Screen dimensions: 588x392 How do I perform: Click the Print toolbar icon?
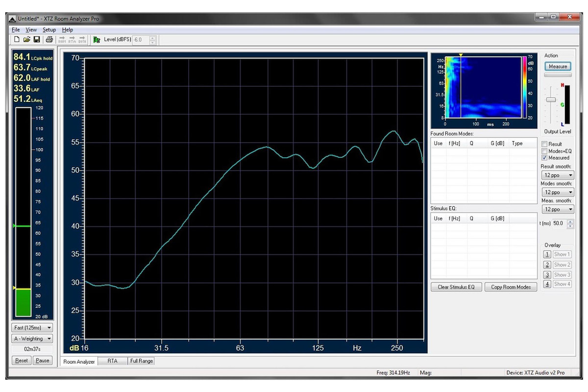point(49,40)
